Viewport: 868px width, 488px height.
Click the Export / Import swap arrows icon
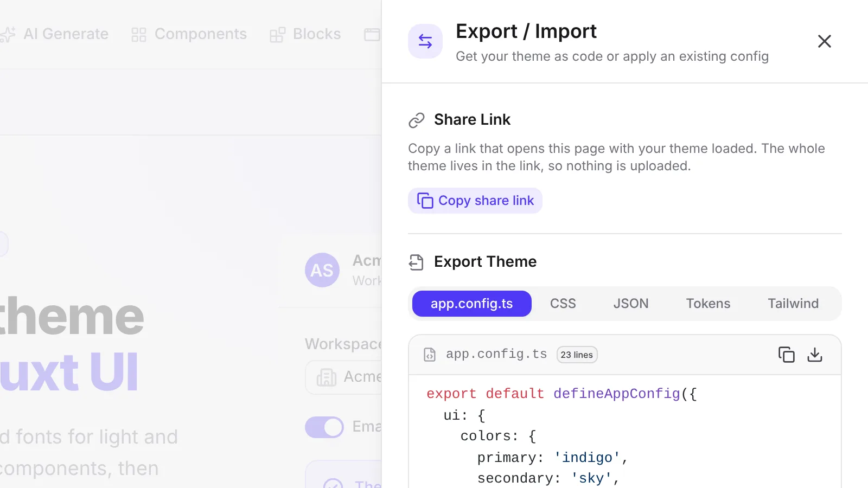coord(425,41)
